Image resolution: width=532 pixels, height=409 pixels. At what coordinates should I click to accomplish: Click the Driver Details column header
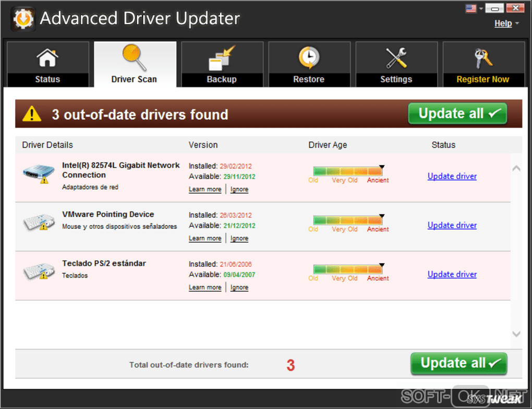47,145
